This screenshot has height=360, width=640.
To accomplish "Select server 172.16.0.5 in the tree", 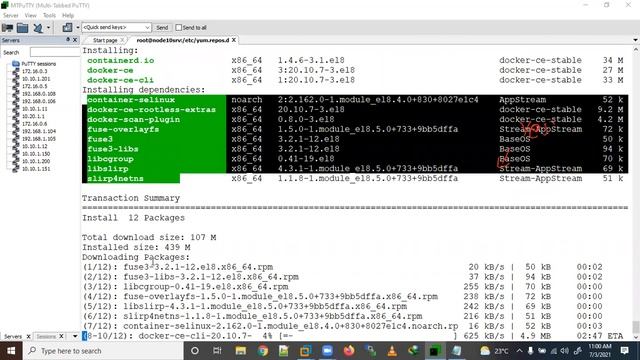I will click(x=34, y=86).
